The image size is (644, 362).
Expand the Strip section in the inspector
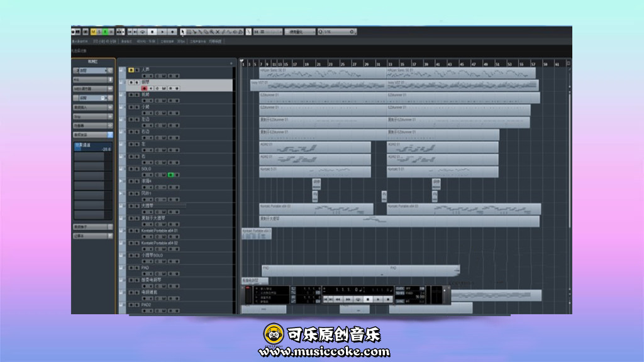pos(92,116)
